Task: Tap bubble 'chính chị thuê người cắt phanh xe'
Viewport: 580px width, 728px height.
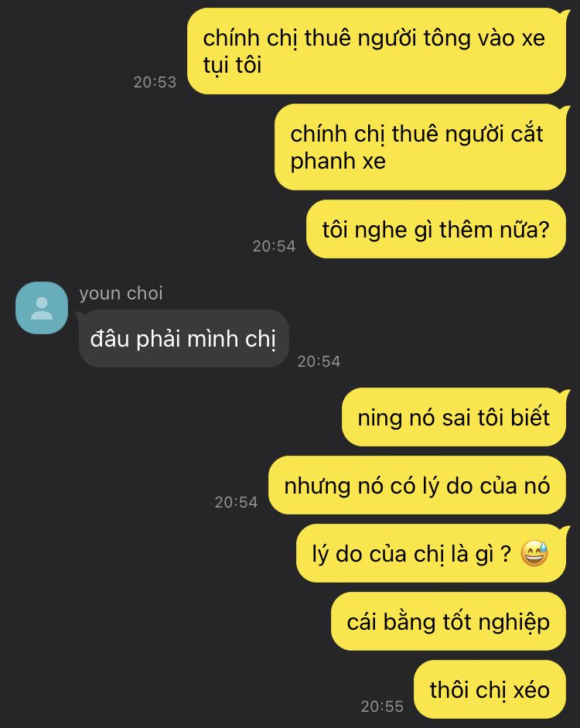Action: 420,147
